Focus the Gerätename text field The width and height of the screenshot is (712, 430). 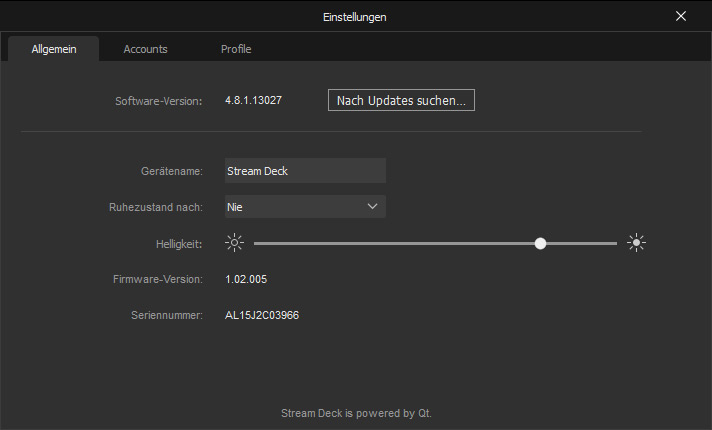304,171
